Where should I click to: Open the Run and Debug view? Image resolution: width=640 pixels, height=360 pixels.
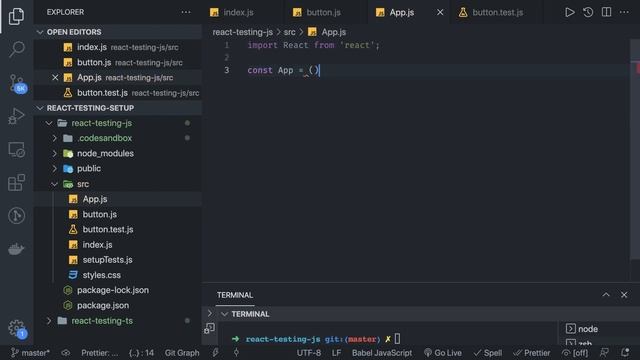tap(16, 116)
